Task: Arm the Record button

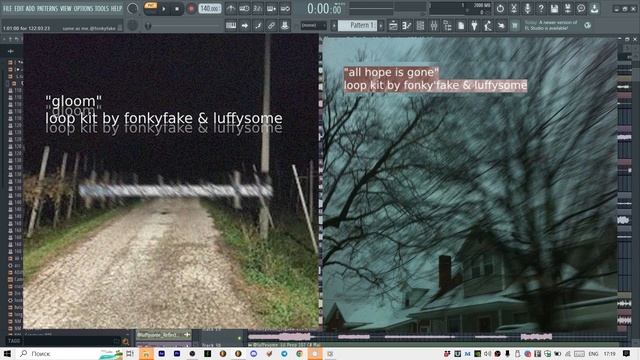Action: coord(191,9)
